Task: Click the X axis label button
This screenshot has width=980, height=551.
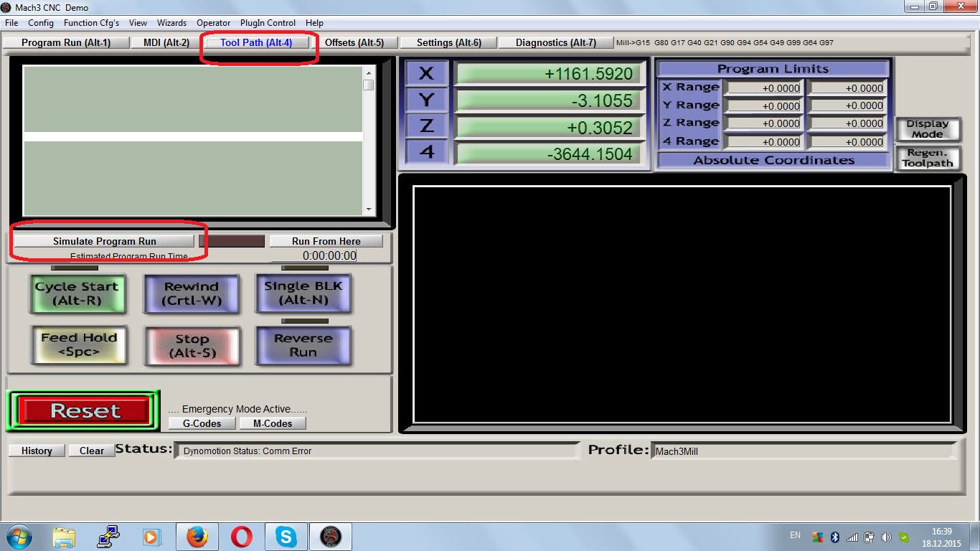Action: [427, 73]
